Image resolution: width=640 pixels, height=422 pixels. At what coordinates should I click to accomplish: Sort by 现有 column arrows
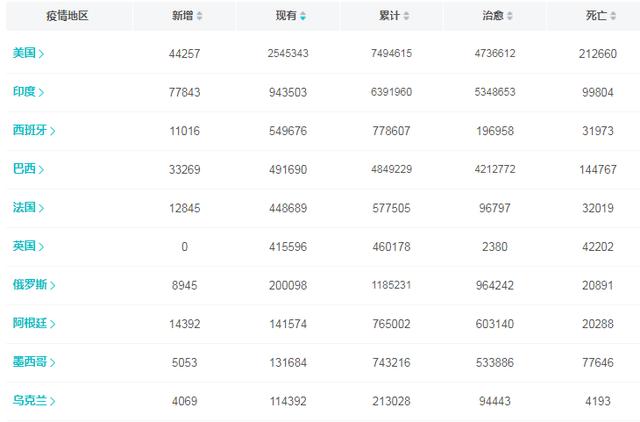click(303, 16)
